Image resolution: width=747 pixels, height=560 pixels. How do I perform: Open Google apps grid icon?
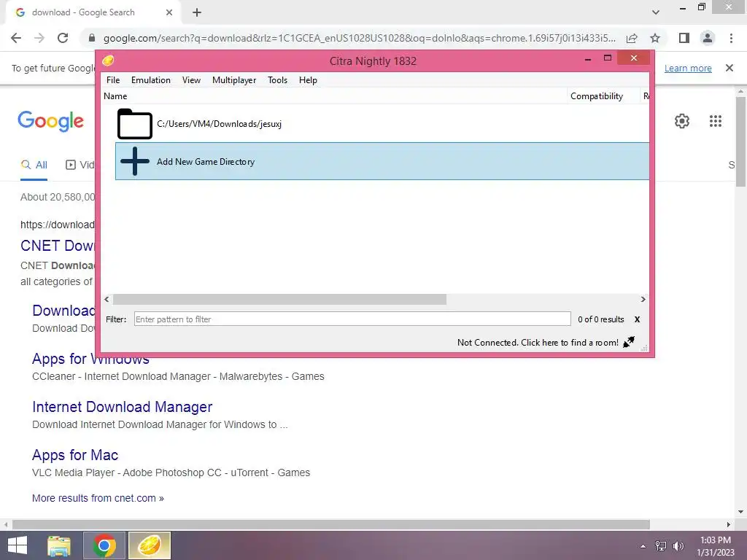pos(716,121)
